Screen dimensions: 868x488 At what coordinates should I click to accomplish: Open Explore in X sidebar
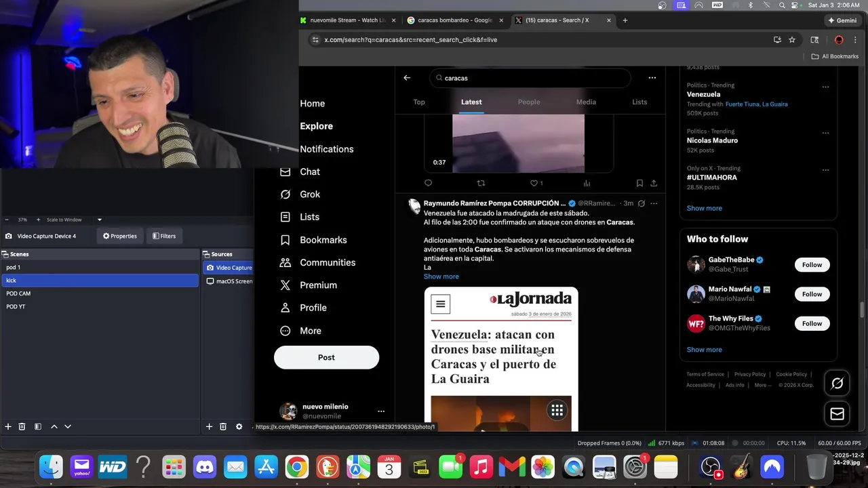click(x=316, y=126)
